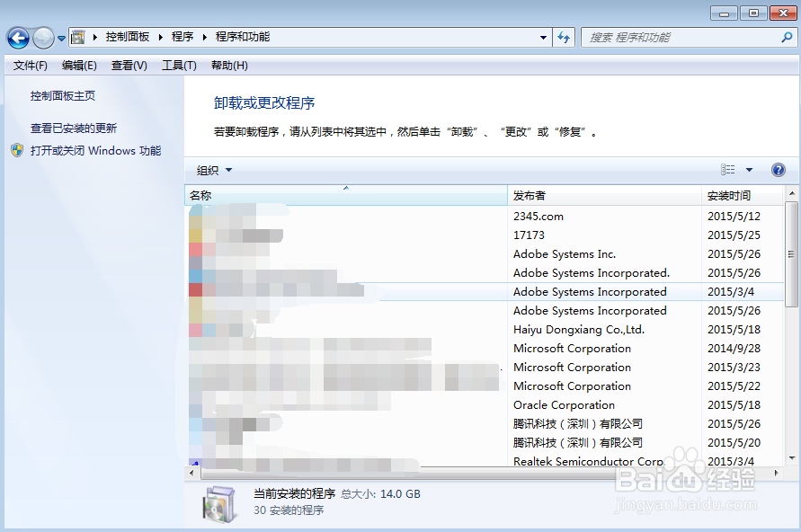
Task: Click the installed programs disc icon
Action: [x=219, y=504]
